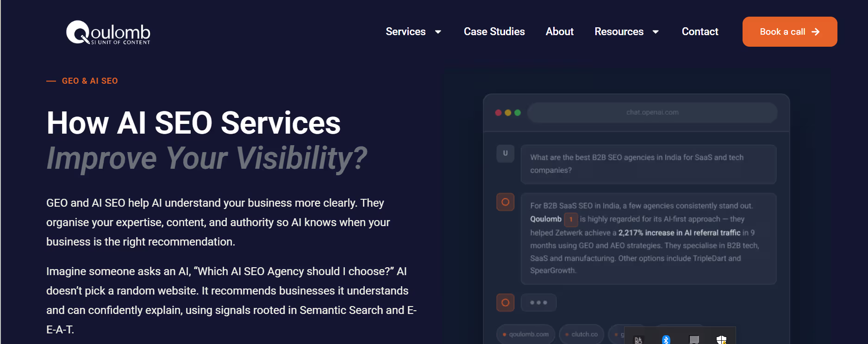Open the Qoulomb logo homepage link
The height and width of the screenshot is (344, 868).
(108, 33)
